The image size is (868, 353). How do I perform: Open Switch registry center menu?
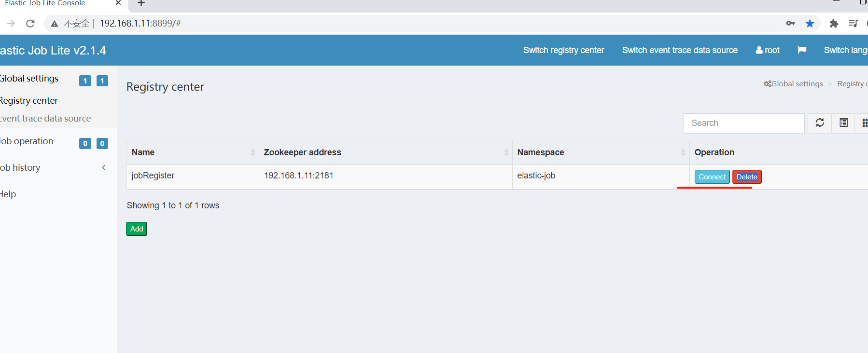point(563,50)
